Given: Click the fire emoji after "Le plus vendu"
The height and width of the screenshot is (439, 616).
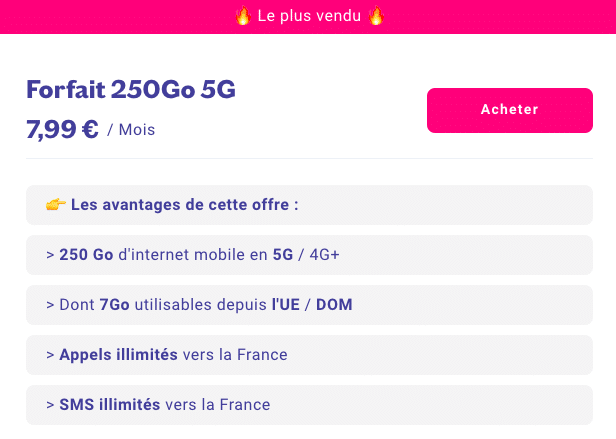Looking at the screenshot, I should [376, 16].
